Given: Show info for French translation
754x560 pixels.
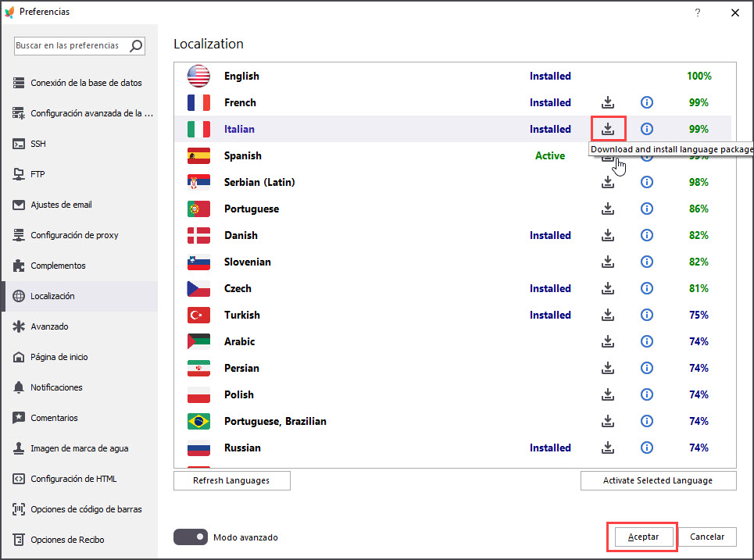Looking at the screenshot, I should pos(647,102).
